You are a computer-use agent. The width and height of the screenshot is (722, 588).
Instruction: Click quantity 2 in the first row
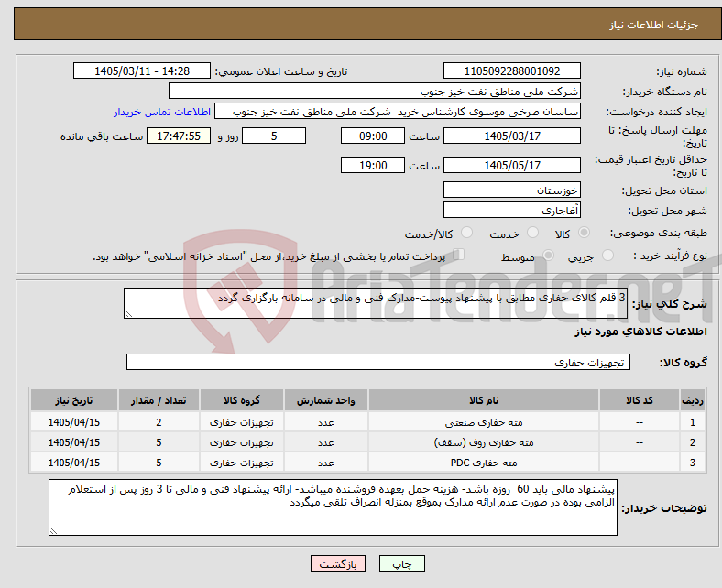(x=159, y=422)
